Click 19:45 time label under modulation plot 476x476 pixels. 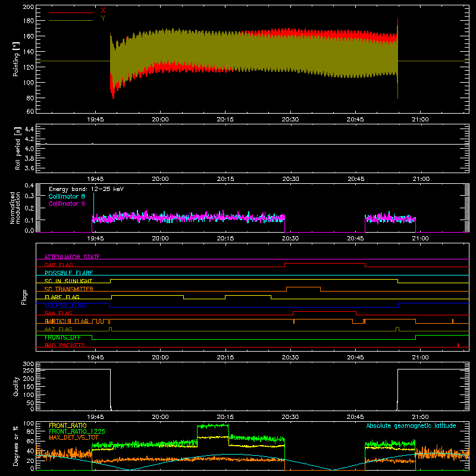point(95,239)
